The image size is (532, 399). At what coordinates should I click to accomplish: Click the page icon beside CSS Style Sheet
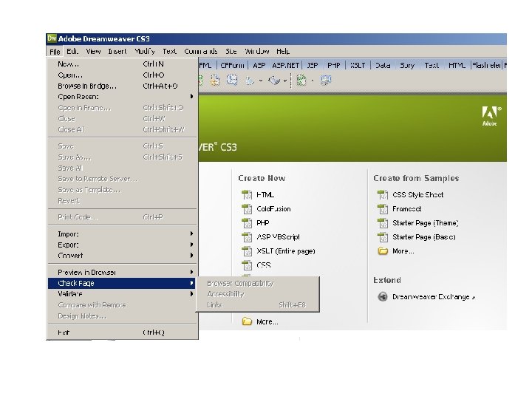click(383, 195)
